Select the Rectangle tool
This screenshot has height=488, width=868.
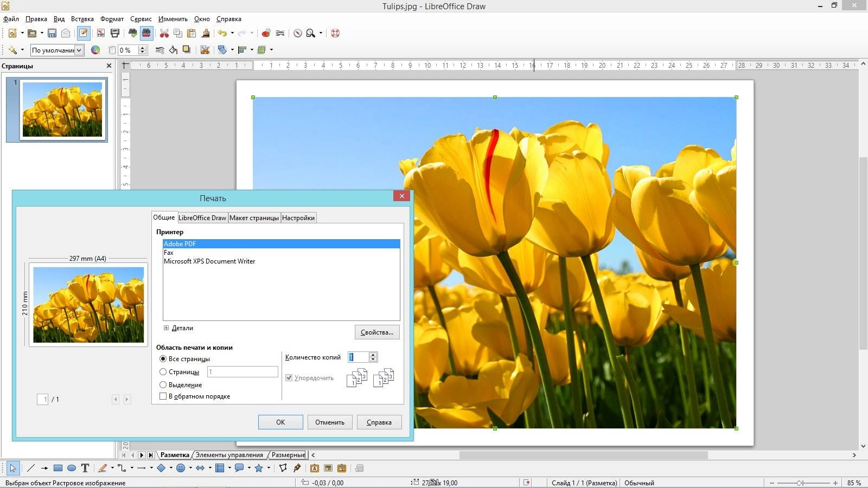58,468
